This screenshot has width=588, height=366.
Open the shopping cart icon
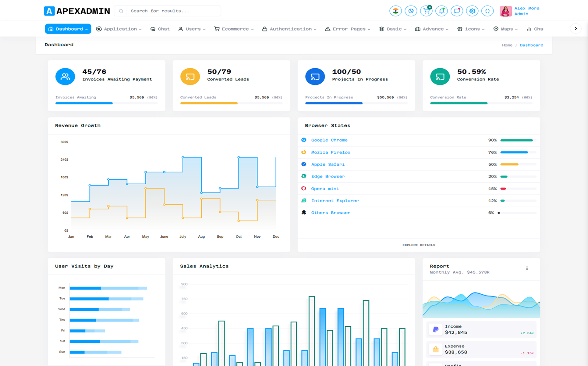426,11
